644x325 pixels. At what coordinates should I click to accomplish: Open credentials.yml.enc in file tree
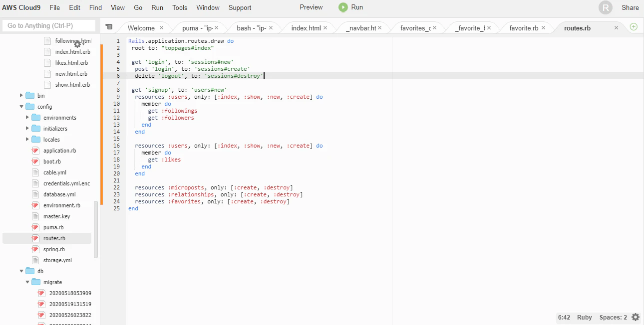click(66, 183)
